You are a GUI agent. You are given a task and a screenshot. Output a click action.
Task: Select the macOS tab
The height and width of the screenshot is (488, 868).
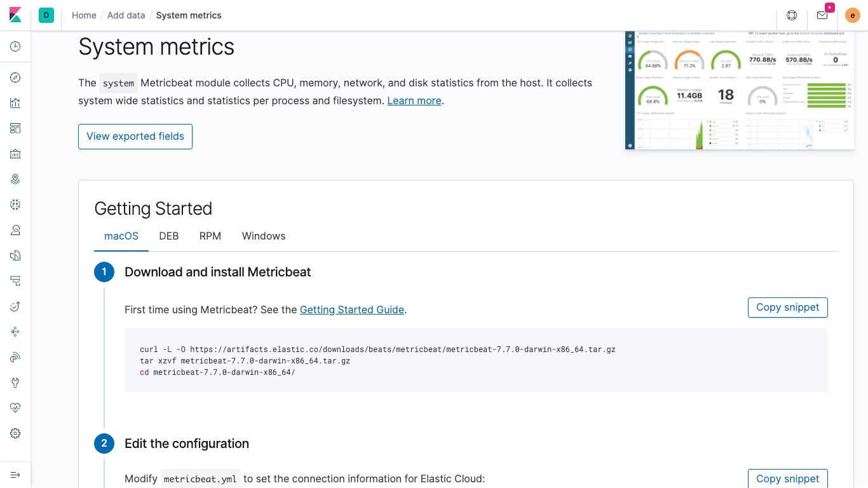[121, 236]
